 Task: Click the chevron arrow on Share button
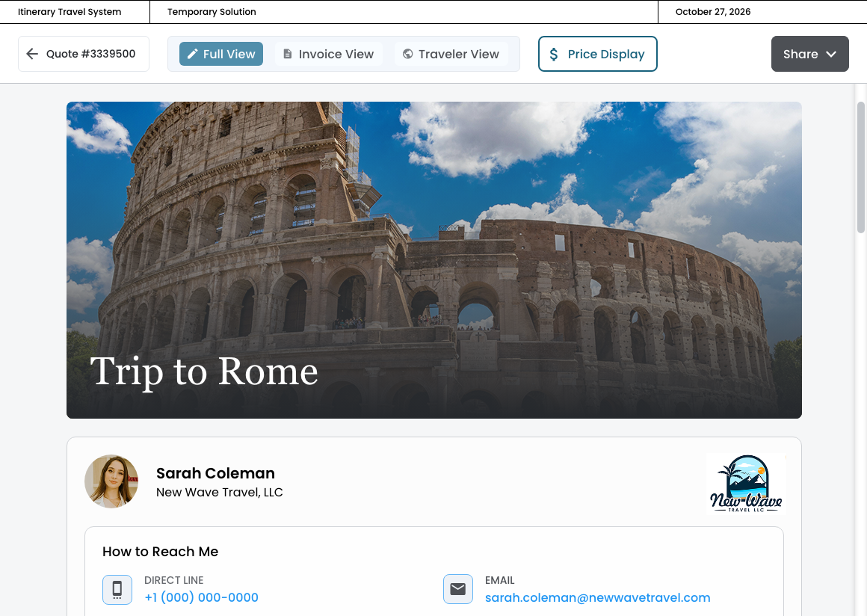tap(831, 54)
